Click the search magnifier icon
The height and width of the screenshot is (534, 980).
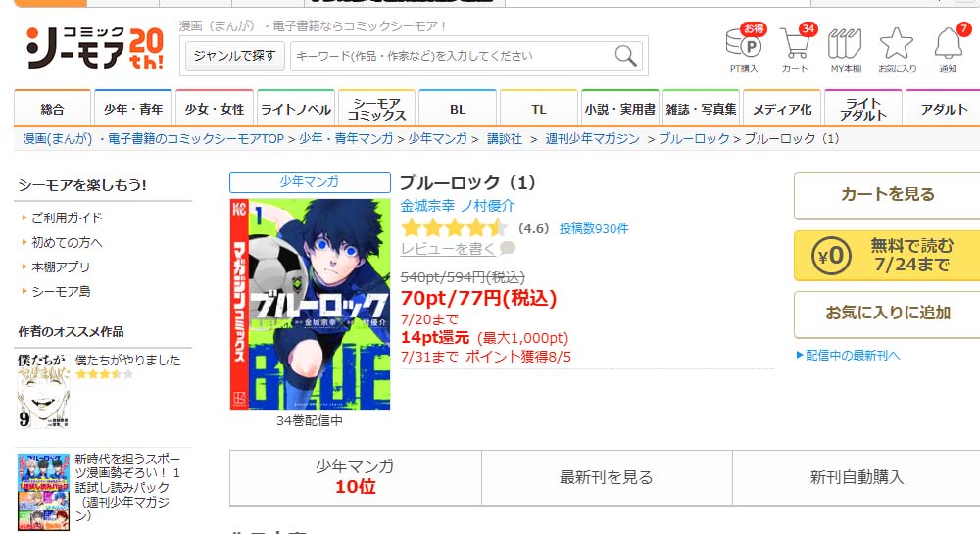[625, 56]
